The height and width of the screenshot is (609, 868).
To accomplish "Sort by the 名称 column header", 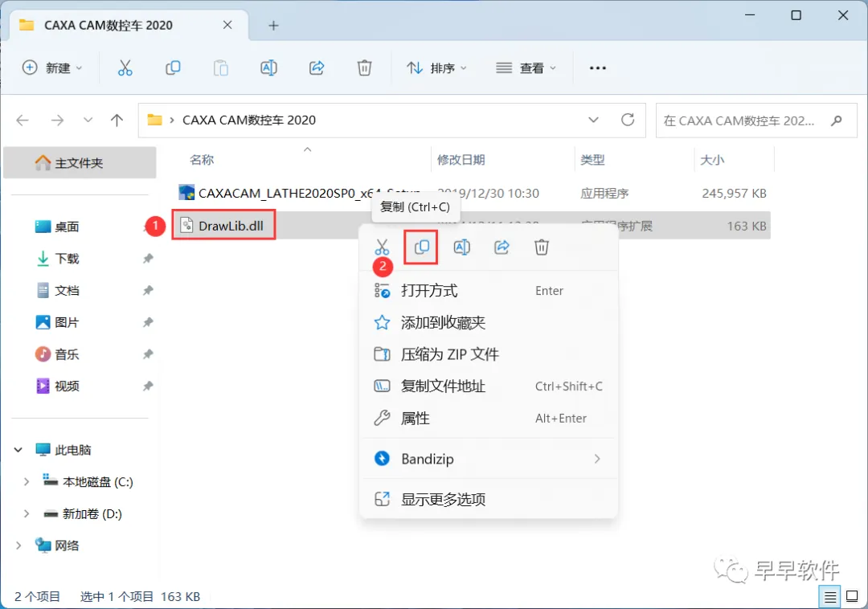I will (202, 160).
